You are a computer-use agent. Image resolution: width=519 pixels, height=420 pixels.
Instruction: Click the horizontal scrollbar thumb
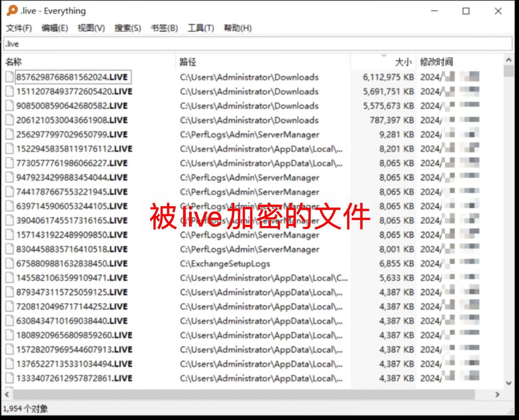click(244, 395)
